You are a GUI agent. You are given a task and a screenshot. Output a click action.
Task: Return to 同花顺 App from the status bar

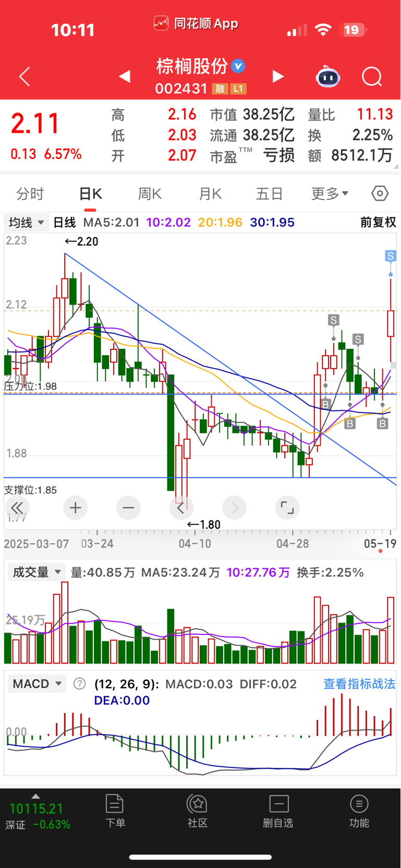pyautogui.click(x=196, y=23)
